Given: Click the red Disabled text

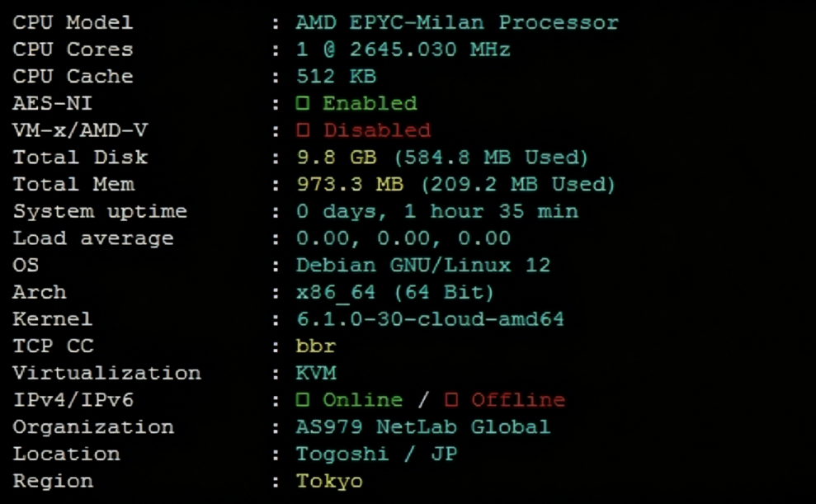Looking at the screenshot, I should point(376,130).
